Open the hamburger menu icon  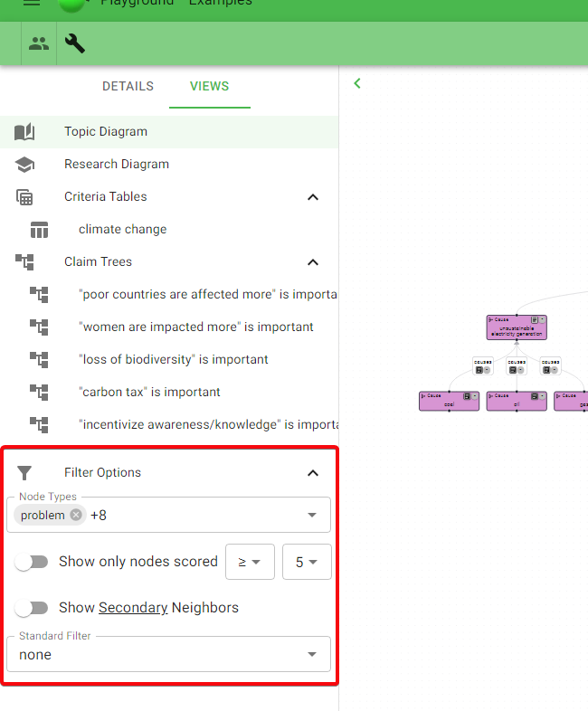pos(32,3)
